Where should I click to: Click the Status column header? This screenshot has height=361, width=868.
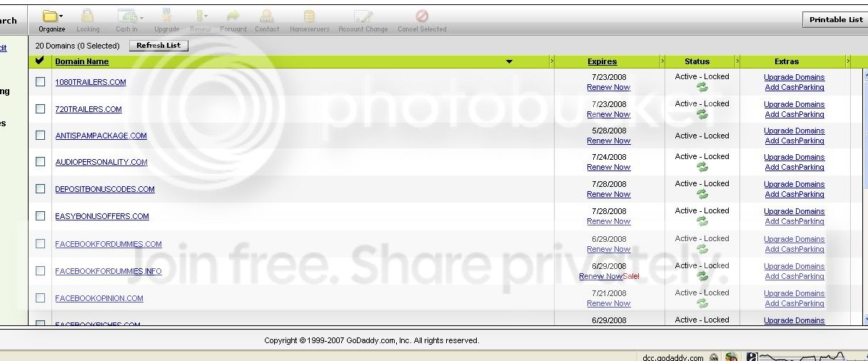697,61
